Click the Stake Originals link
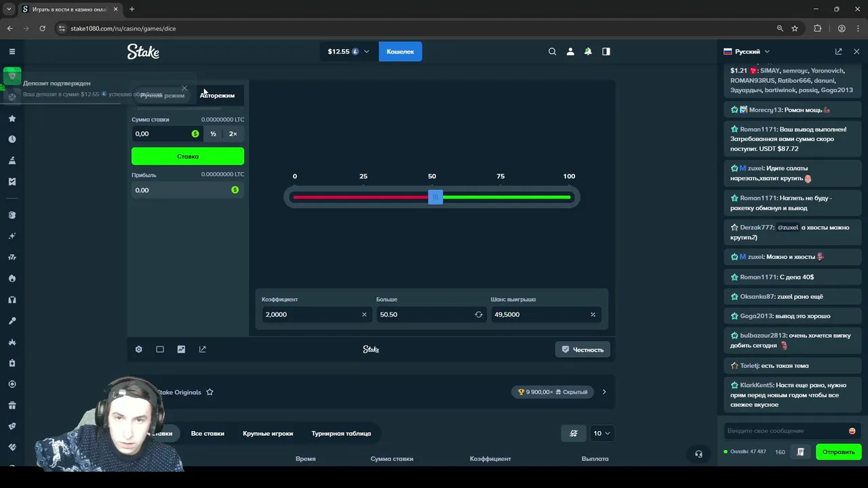The height and width of the screenshot is (488, 868). coord(179,392)
